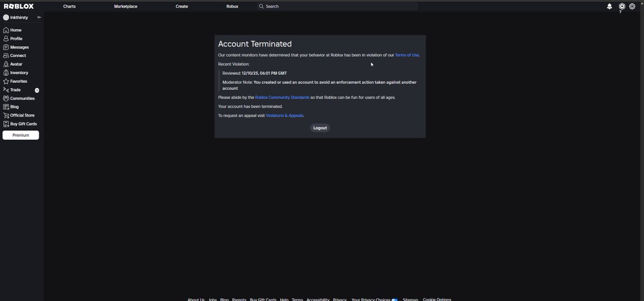Open the Marketplace tab
The image size is (644, 301).
[126, 6]
